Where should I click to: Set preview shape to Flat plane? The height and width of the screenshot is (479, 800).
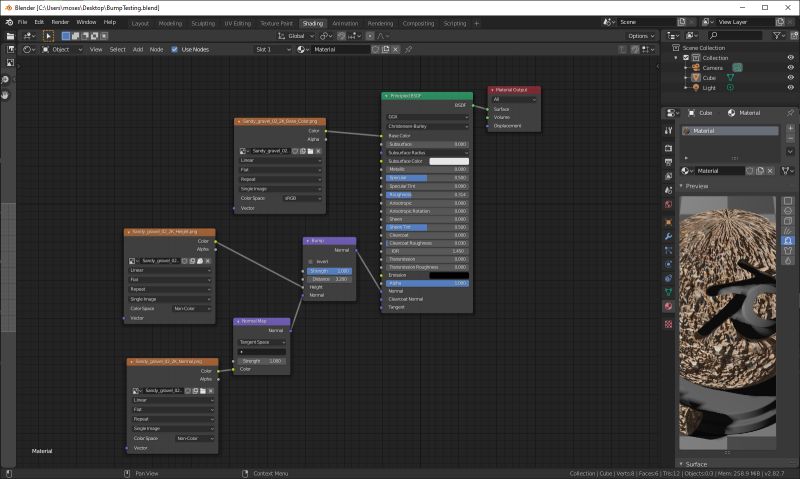pyautogui.click(x=788, y=201)
